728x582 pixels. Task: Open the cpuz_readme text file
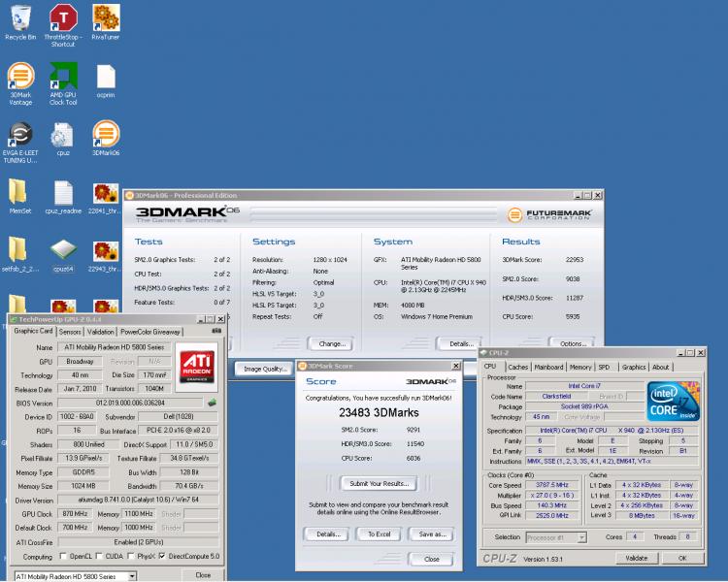(63, 197)
